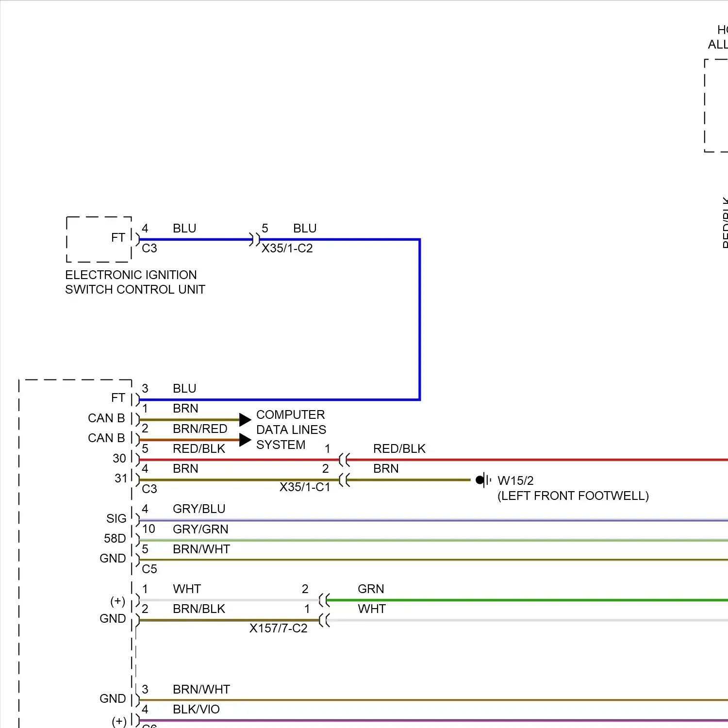The image size is (728, 728).
Task: Click the BLK/VIO wire color label
Action: pos(196,709)
